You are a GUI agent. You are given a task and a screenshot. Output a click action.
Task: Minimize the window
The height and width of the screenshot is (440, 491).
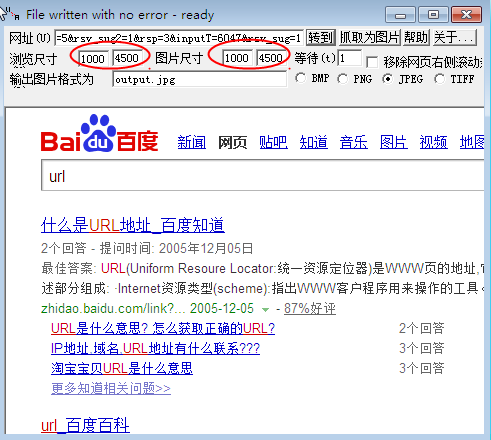coord(400,15)
